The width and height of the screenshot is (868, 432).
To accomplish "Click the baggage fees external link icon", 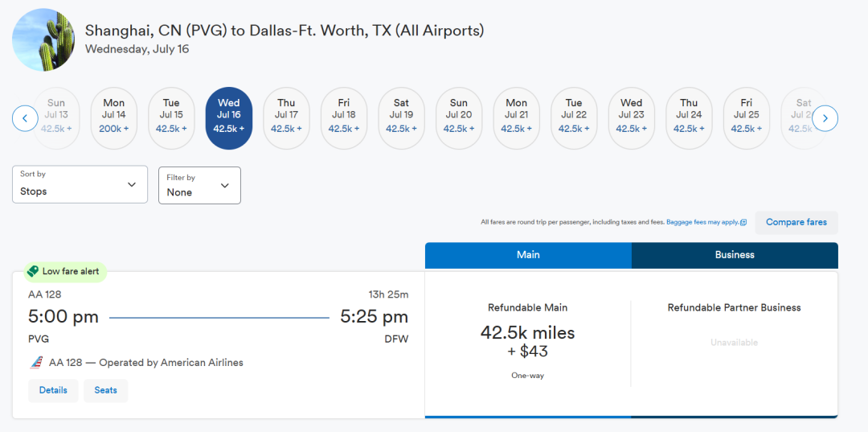I will [743, 223].
